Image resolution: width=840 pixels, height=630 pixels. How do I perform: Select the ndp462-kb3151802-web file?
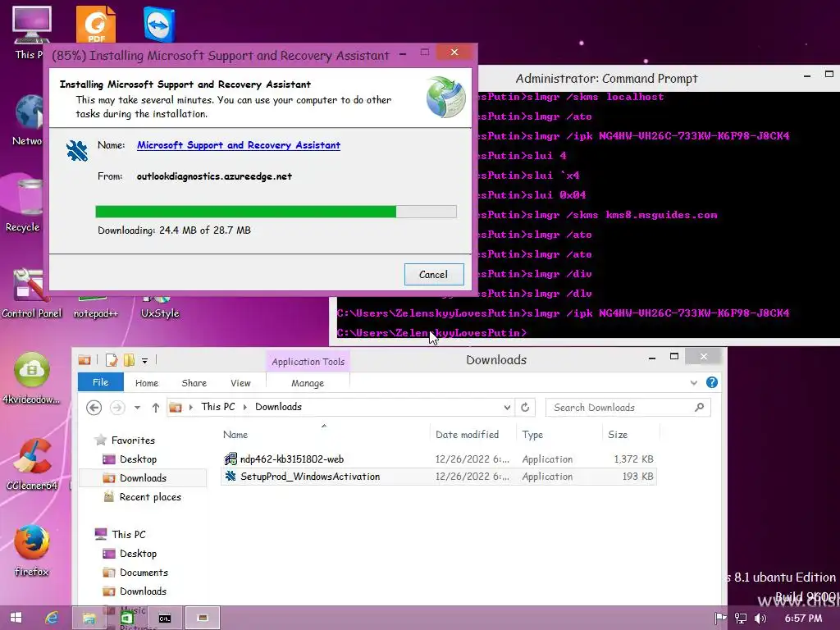pyautogui.click(x=438, y=459)
